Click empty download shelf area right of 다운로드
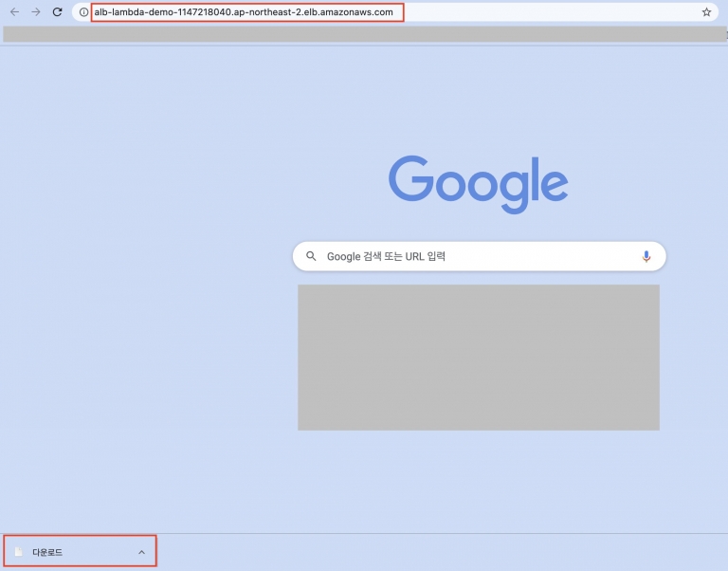728x571 pixels. point(427,552)
